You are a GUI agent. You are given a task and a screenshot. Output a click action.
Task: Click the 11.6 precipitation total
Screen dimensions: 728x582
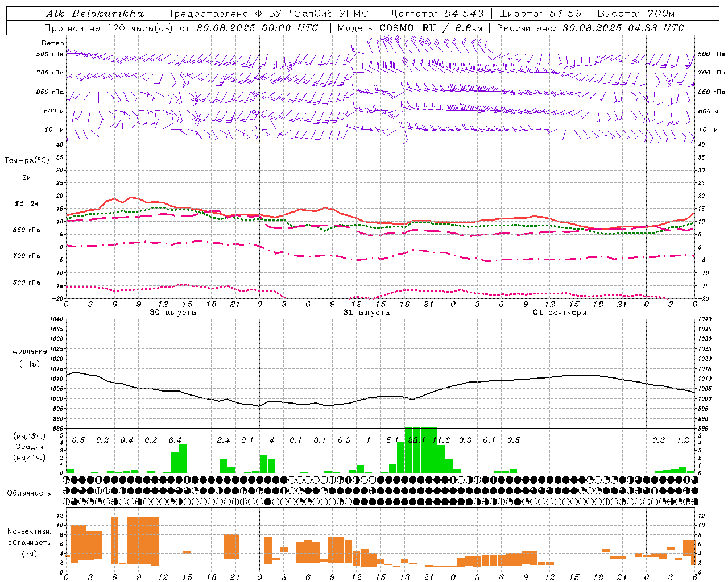pyautogui.click(x=441, y=440)
